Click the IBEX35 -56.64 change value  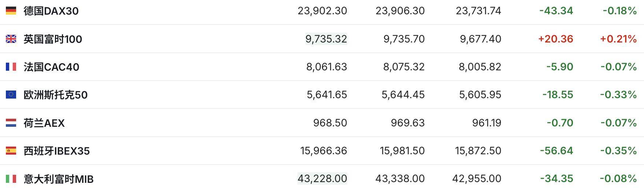pyautogui.click(x=556, y=151)
